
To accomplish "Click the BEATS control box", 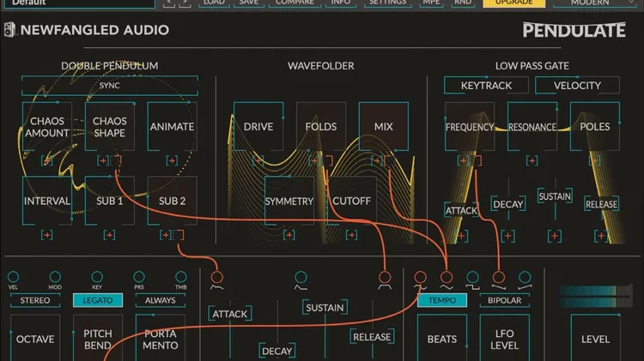I will [x=442, y=339].
